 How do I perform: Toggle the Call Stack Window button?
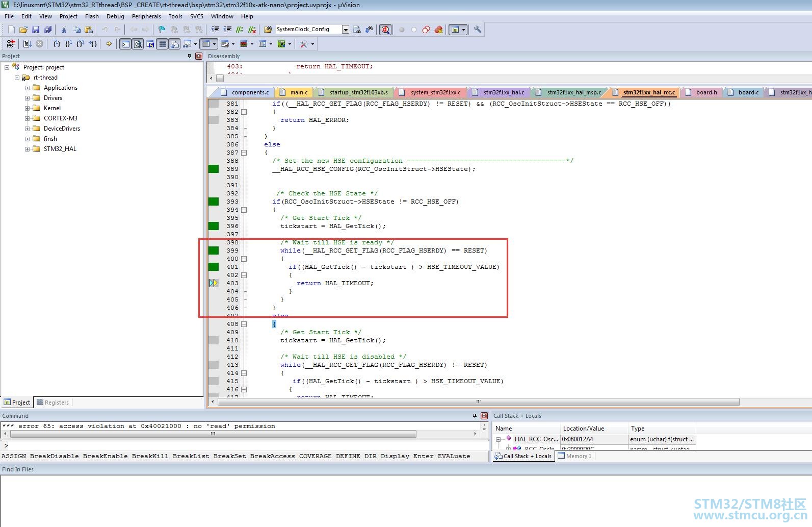(x=175, y=44)
